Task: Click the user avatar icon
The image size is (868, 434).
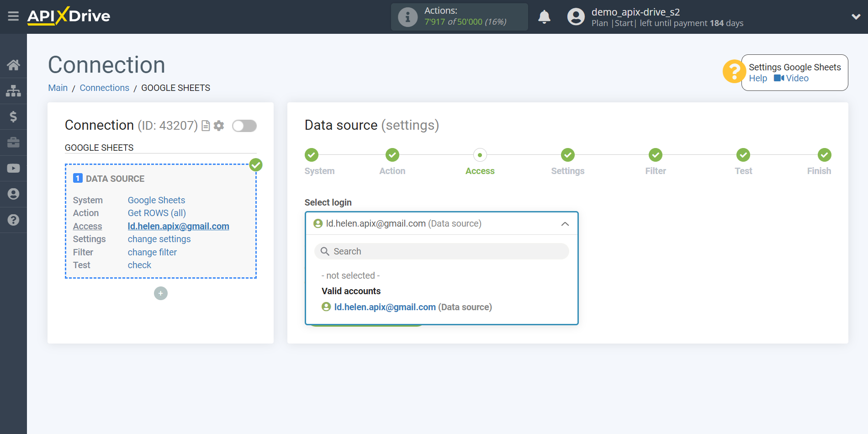Action: coord(576,17)
